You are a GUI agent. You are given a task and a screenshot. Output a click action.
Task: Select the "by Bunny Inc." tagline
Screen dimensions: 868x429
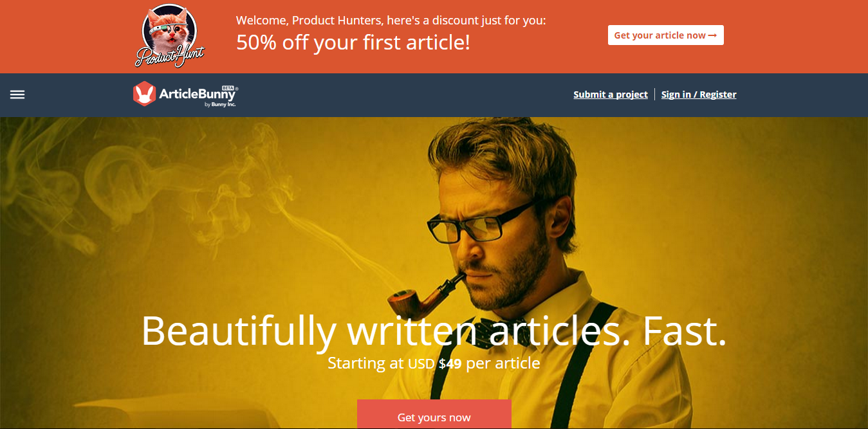tap(220, 105)
